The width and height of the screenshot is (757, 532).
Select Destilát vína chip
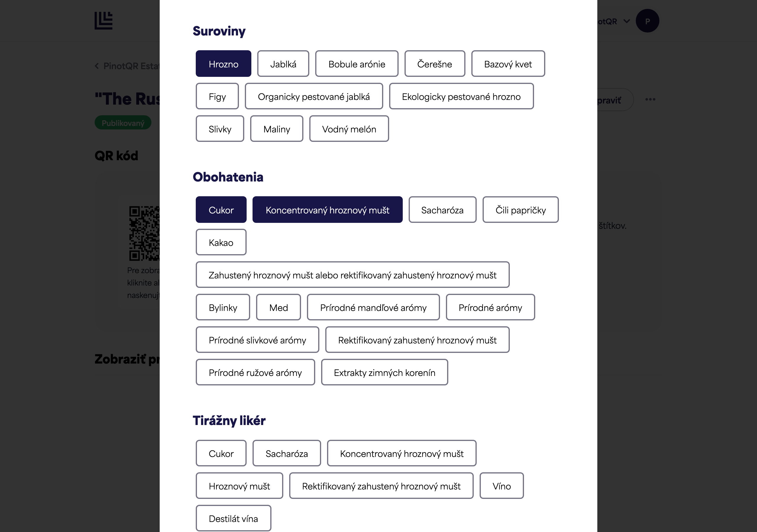click(x=233, y=518)
